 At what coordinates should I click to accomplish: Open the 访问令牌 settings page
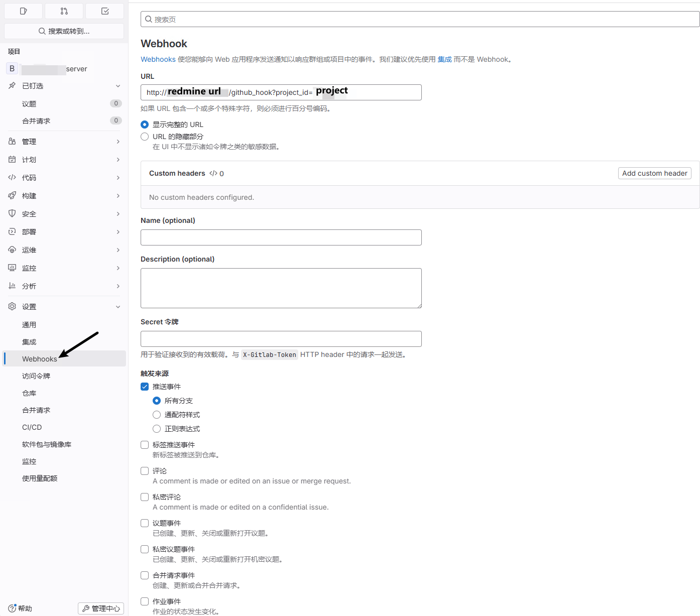pyautogui.click(x=36, y=376)
